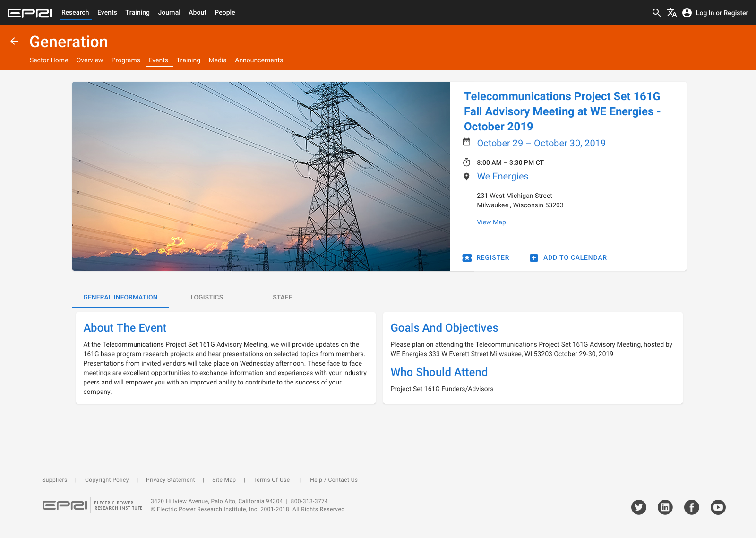Switch to the Overview sector tab
Image resolution: width=756 pixels, height=538 pixels.
pyautogui.click(x=90, y=60)
